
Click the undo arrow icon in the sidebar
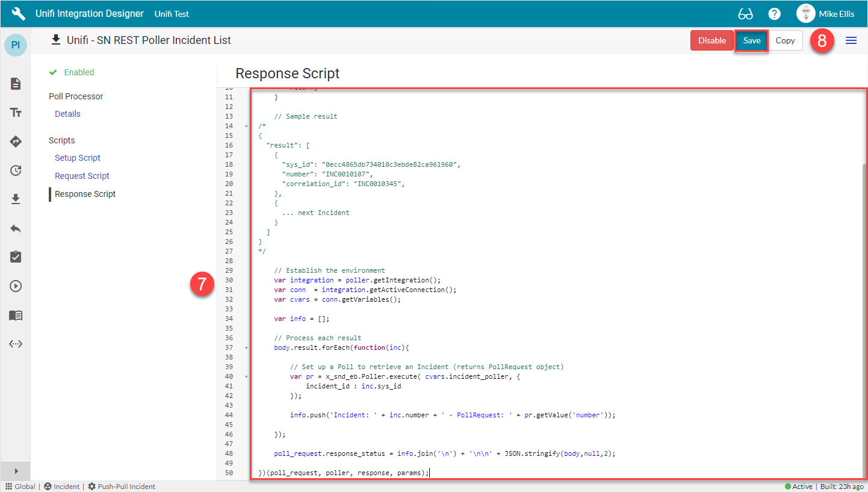click(15, 228)
